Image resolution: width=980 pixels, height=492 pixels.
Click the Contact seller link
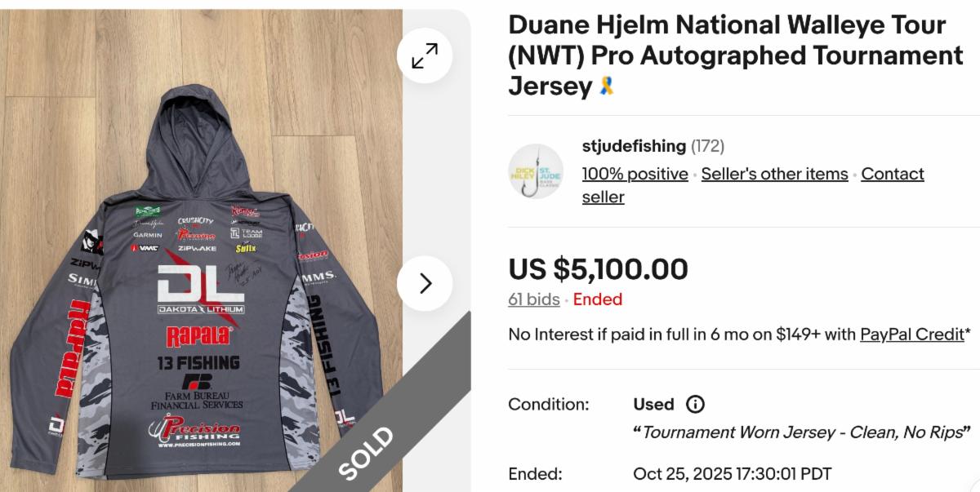tap(893, 174)
